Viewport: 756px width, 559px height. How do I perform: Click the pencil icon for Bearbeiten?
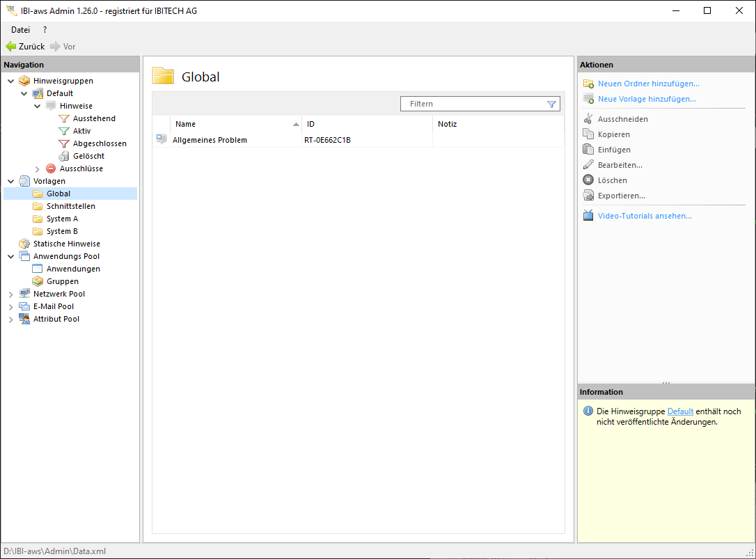(588, 165)
